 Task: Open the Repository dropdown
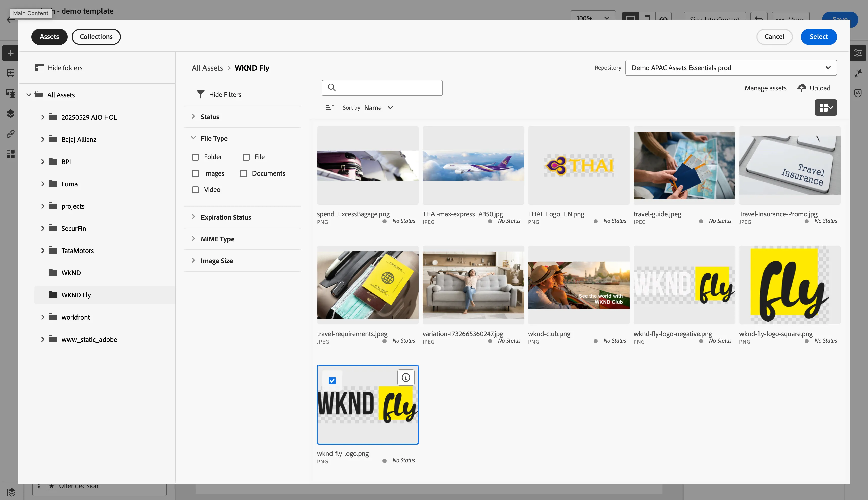pyautogui.click(x=731, y=68)
